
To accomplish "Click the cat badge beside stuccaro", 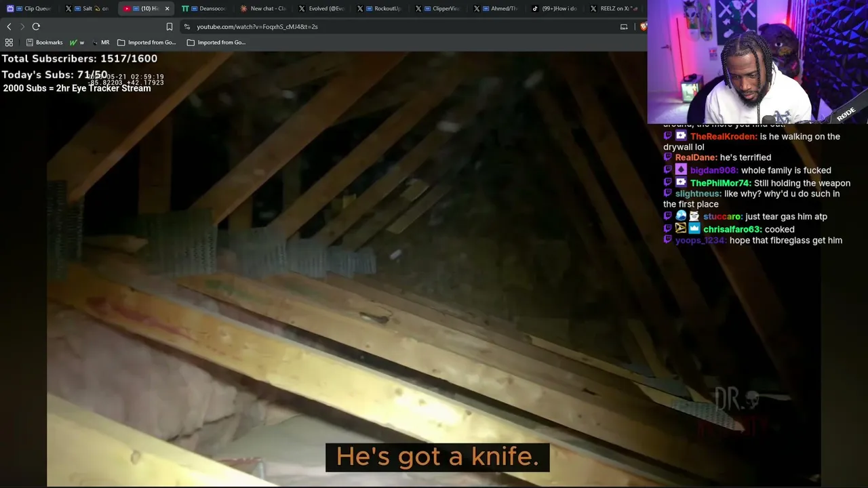I will click(x=694, y=216).
